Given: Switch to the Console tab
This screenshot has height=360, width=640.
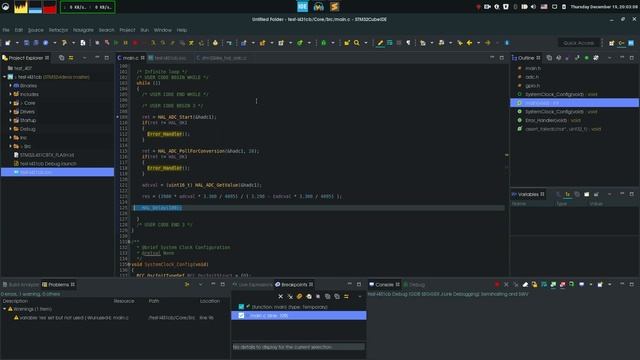Looking at the screenshot, I should [384, 284].
